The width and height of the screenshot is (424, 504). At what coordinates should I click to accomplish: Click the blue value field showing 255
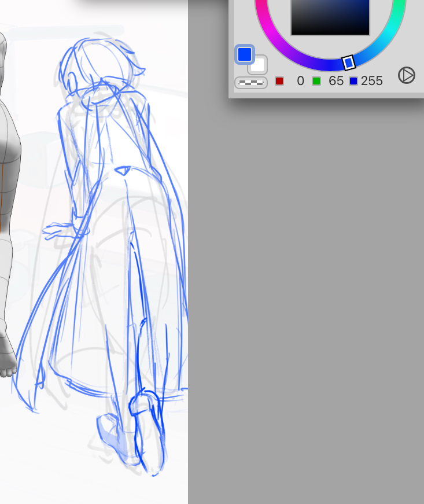372,81
